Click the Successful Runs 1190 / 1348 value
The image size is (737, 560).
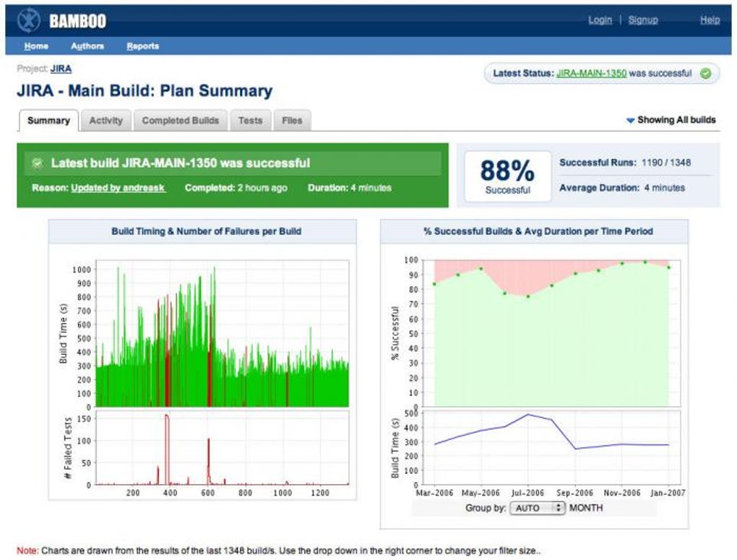click(x=666, y=163)
